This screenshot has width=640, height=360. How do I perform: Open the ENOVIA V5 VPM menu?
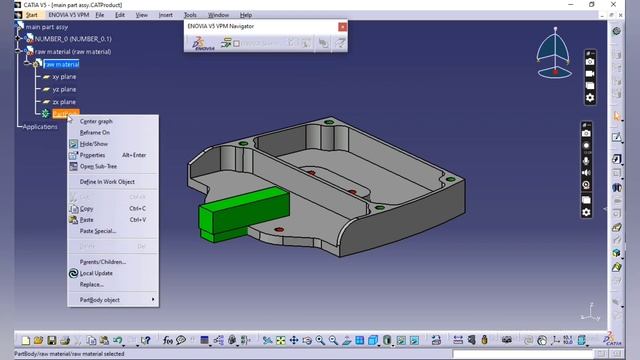tap(69, 15)
